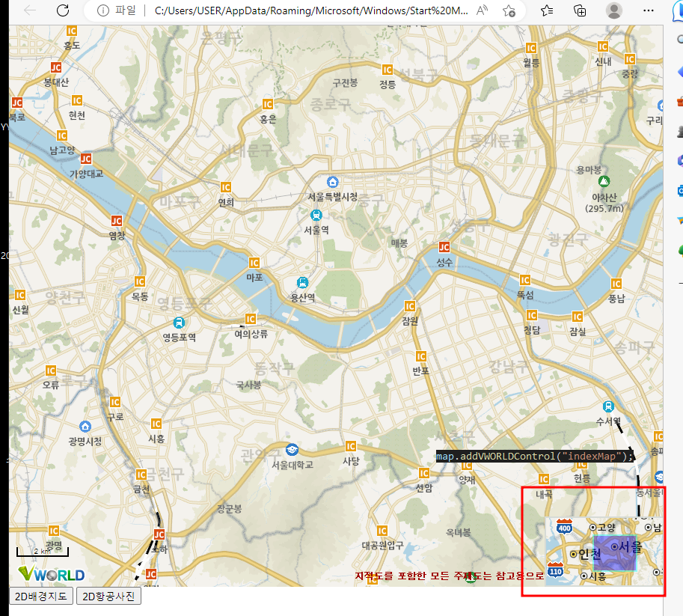Viewport: 683px width, 616px height.
Task: Switch to 2D항공사진 aerial imagery
Action: (x=109, y=596)
